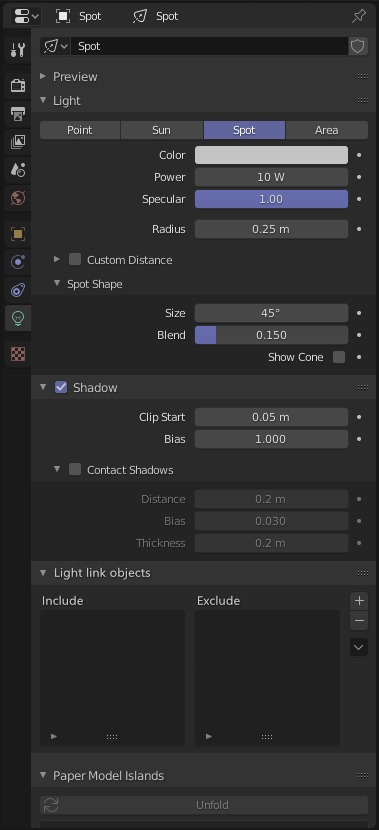Image resolution: width=379 pixels, height=830 pixels.
Task: Expand the Preview panel
Action: pyautogui.click(x=43, y=76)
